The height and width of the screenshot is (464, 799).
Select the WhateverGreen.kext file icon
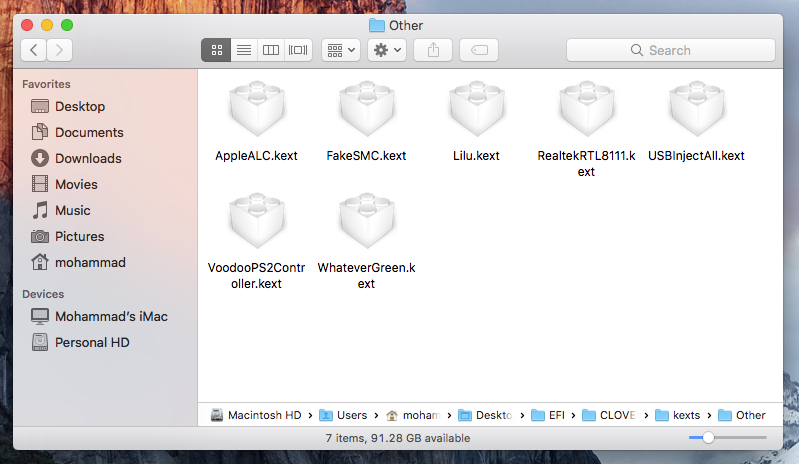click(366, 221)
